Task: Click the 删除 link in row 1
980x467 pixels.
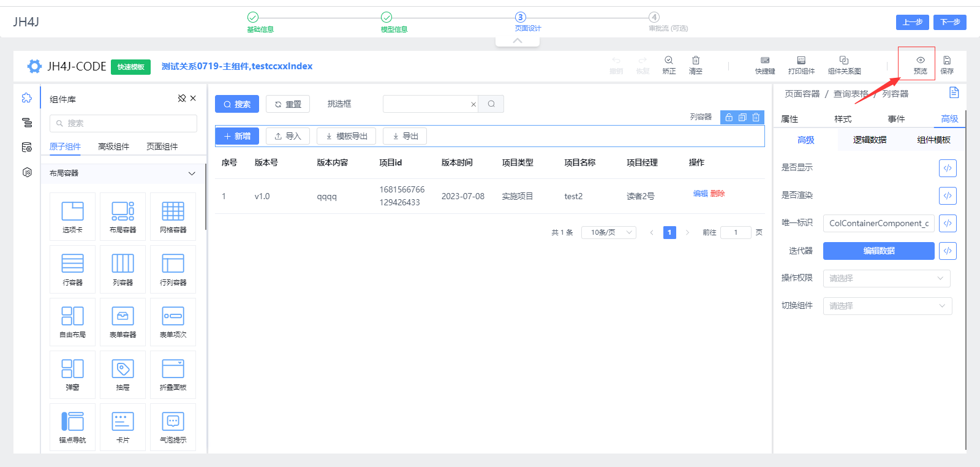Action: (x=717, y=194)
